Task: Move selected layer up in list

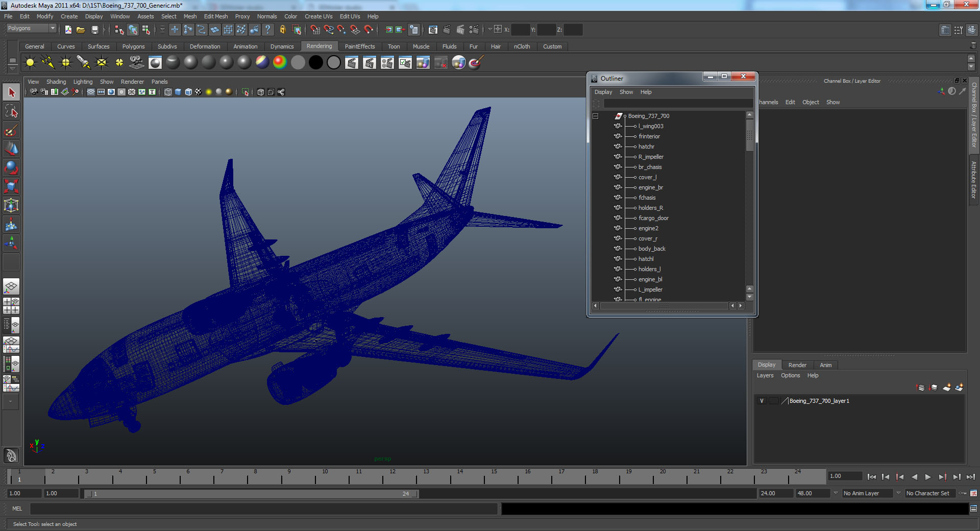Action: click(921, 388)
